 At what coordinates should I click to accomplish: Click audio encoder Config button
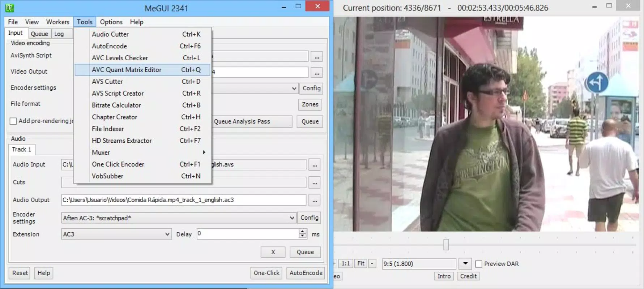309,217
